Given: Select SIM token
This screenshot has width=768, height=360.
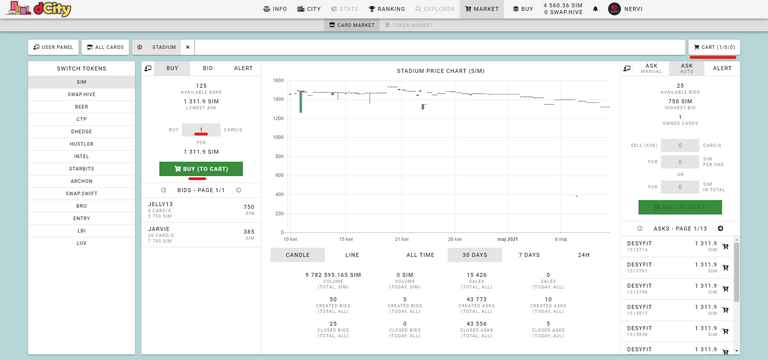Looking at the screenshot, I should (81, 82).
